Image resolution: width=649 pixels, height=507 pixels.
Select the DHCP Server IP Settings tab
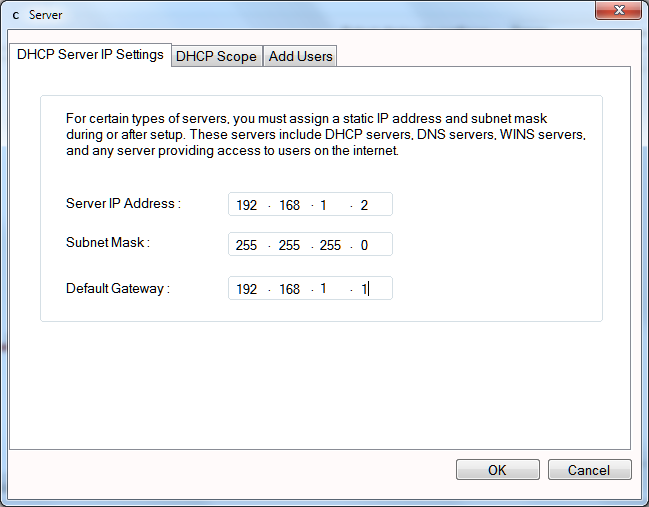coord(90,55)
